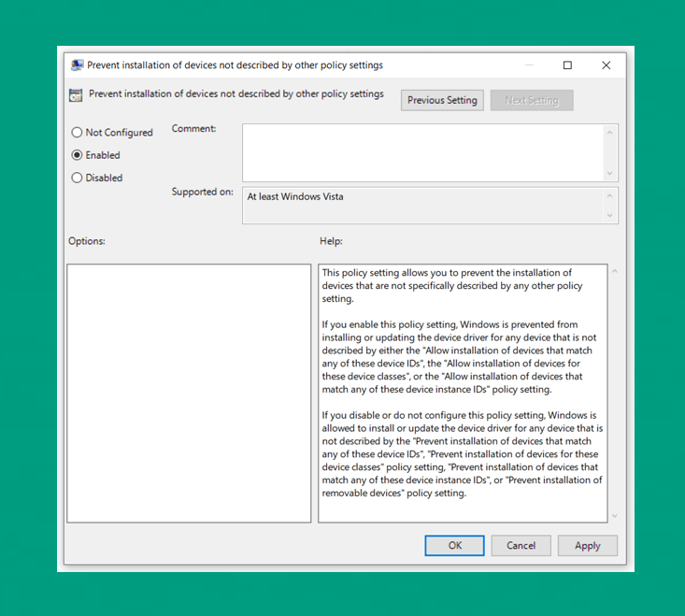Click the Help pane scroll down arrow
This screenshot has height=616, width=685.
click(614, 516)
